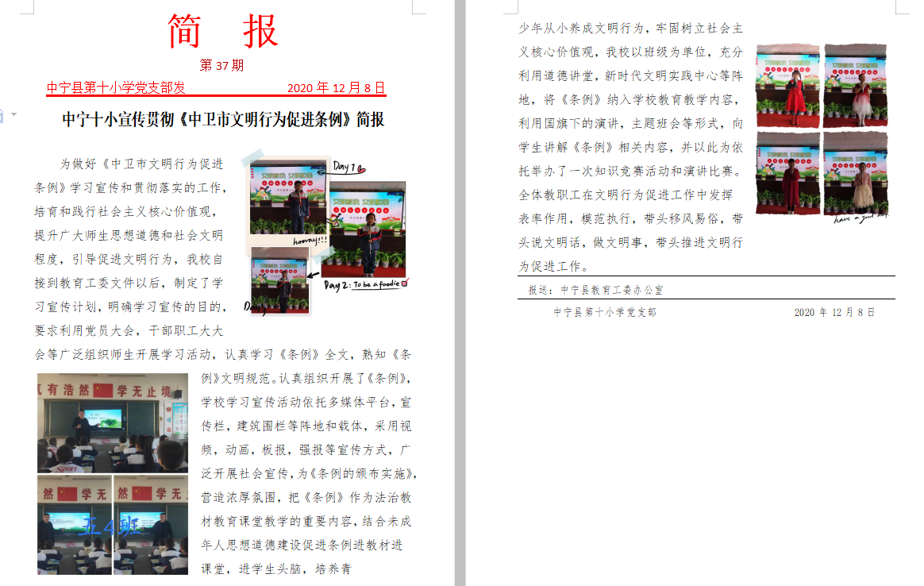The height and width of the screenshot is (586, 924).
Task: Click the Paste Options clipboard icon
Action: [2, 114]
